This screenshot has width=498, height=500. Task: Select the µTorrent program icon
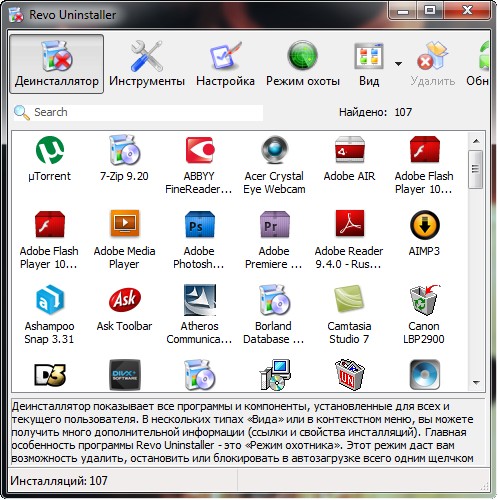50,150
